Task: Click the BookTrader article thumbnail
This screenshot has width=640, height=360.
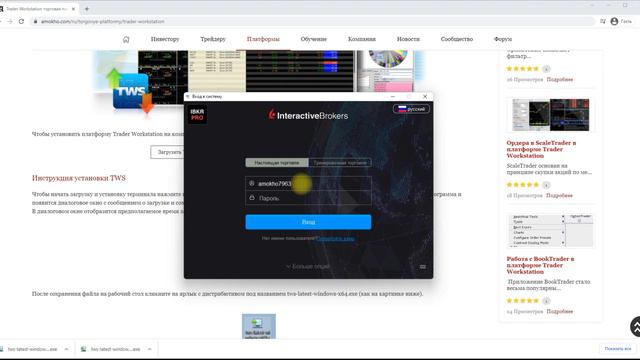Action: coord(551,231)
